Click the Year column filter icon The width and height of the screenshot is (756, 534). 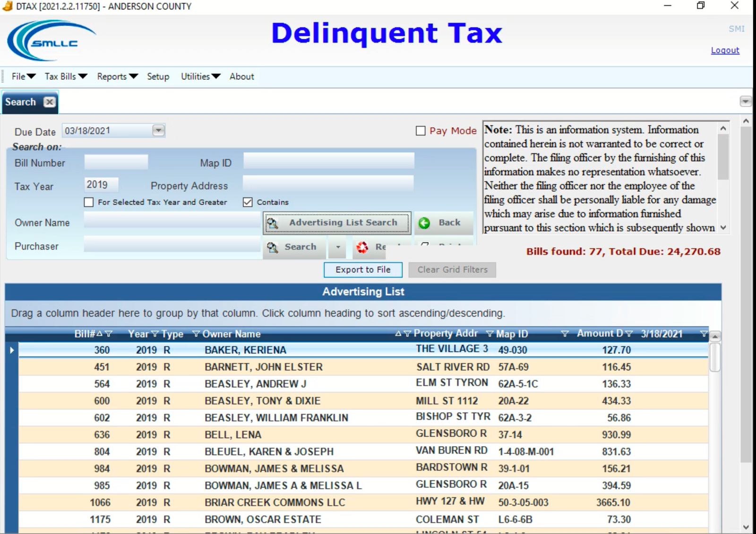(155, 334)
